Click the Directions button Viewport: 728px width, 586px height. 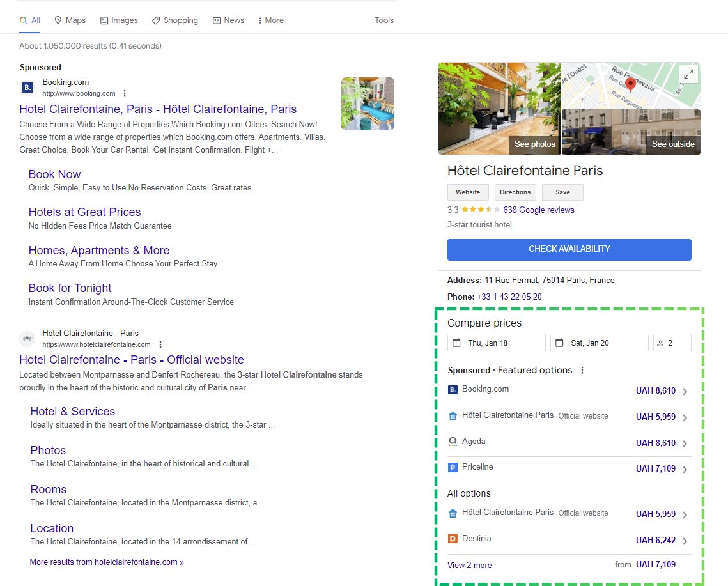tap(515, 192)
